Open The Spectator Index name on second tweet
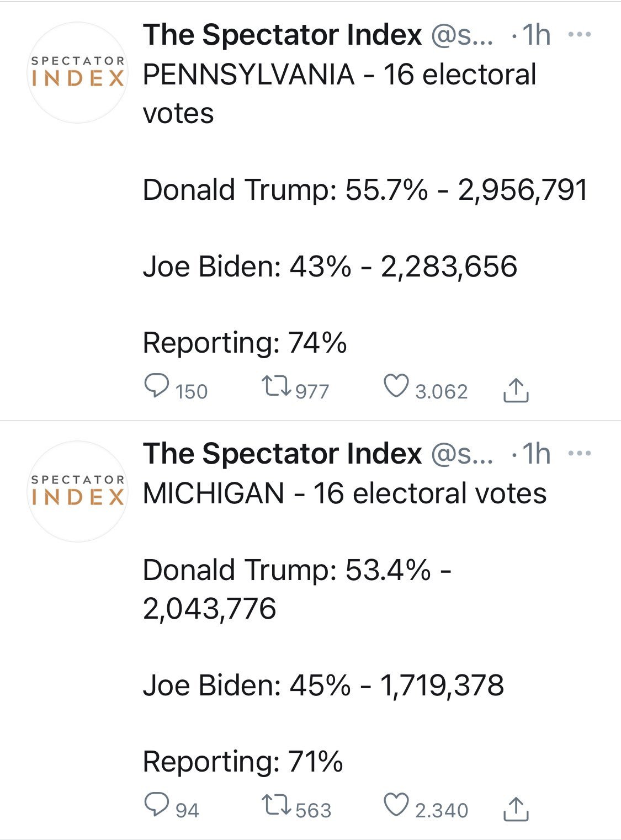The image size is (621, 840). (283, 454)
